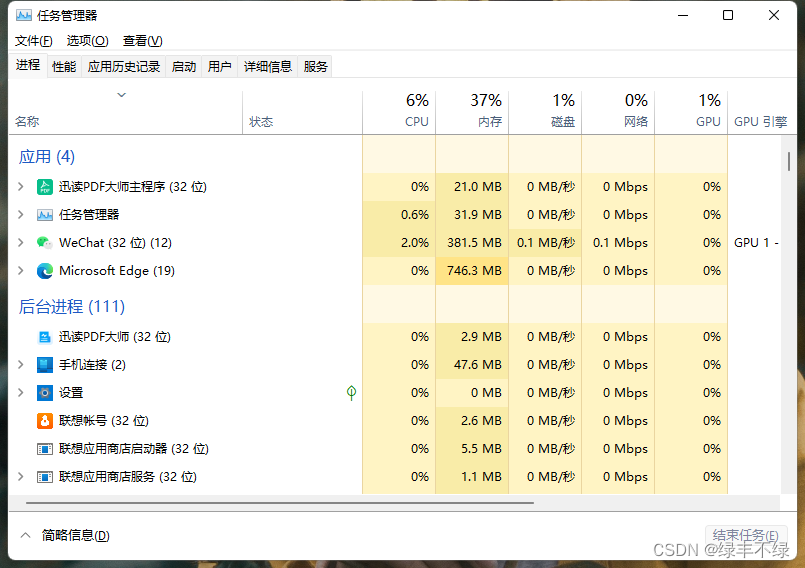
Task: Click the 联想应用商店启动器 process icon
Action: (x=45, y=449)
